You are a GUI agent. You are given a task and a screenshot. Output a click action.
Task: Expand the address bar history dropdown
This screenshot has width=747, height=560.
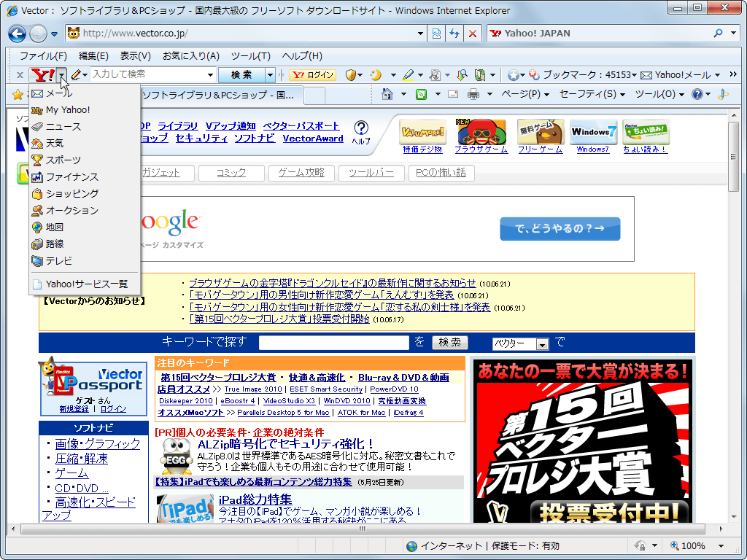pyautogui.click(x=420, y=34)
